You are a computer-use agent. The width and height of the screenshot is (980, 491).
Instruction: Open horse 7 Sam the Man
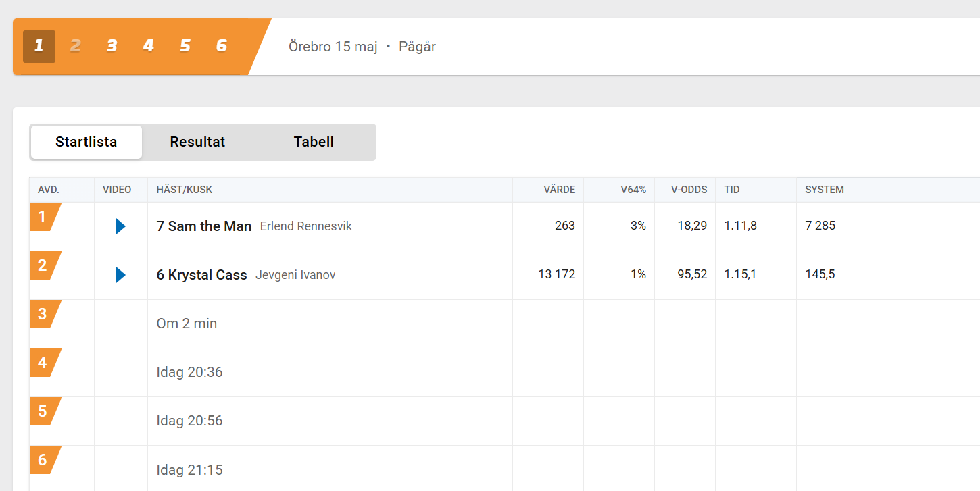[204, 226]
